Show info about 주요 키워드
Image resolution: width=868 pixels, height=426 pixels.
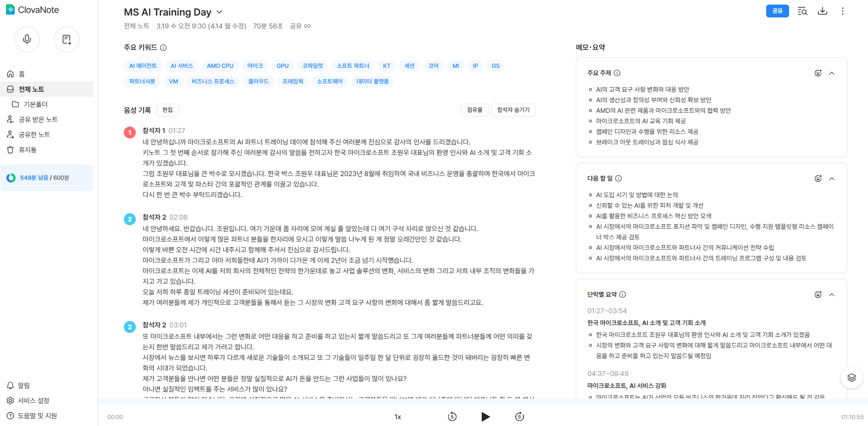[x=163, y=48]
